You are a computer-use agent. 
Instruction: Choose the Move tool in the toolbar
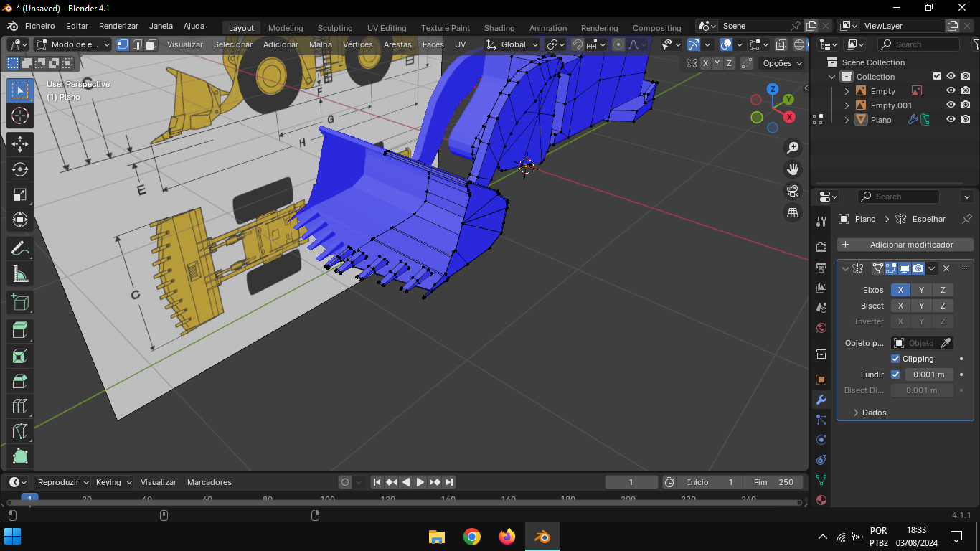20,144
